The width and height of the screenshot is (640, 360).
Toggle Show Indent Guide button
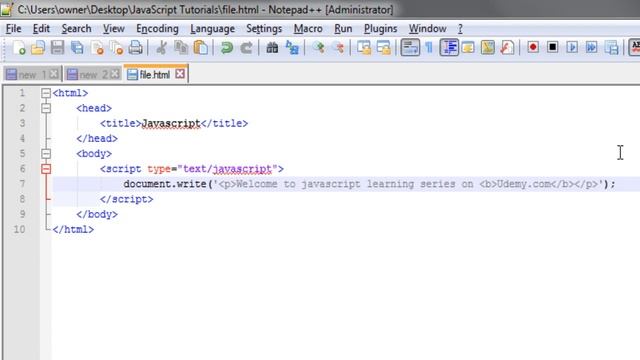pos(449,48)
